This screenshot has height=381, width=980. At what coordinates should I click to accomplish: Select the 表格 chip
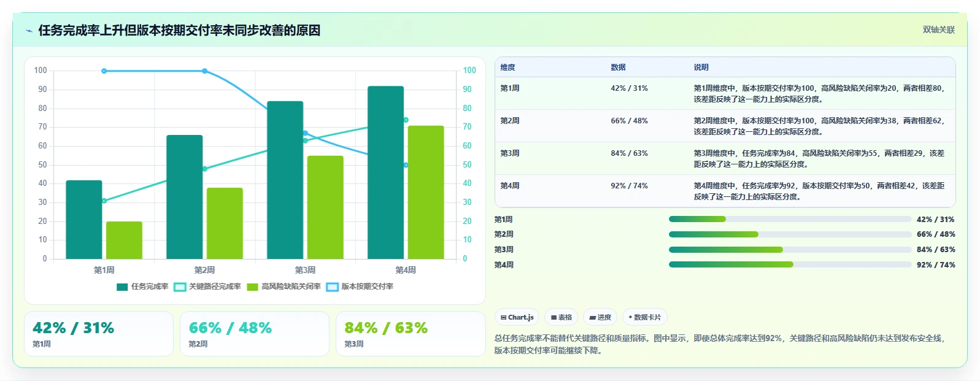pyautogui.click(x=561, y=317)
